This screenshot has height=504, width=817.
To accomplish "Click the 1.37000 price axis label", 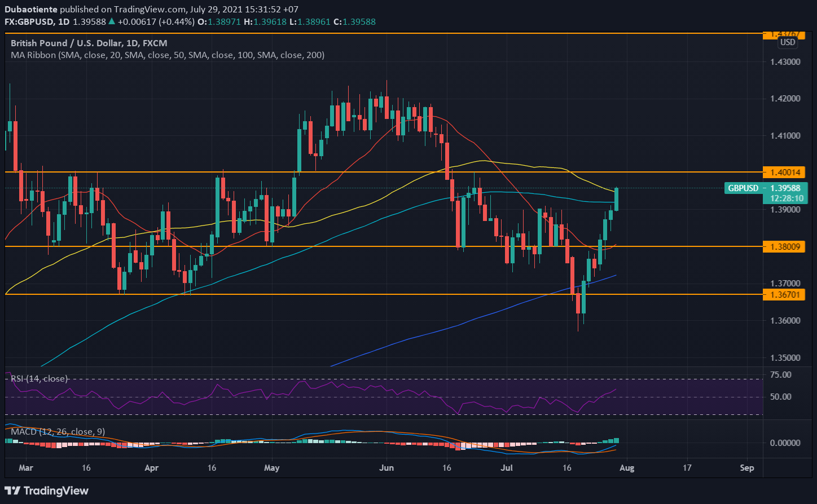I will pos(785,284).
